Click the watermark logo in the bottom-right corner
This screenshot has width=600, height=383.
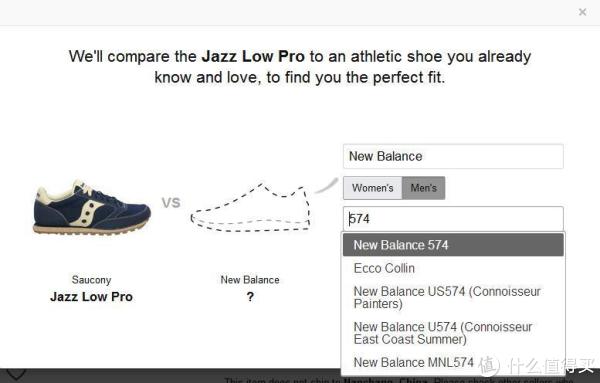538,365
